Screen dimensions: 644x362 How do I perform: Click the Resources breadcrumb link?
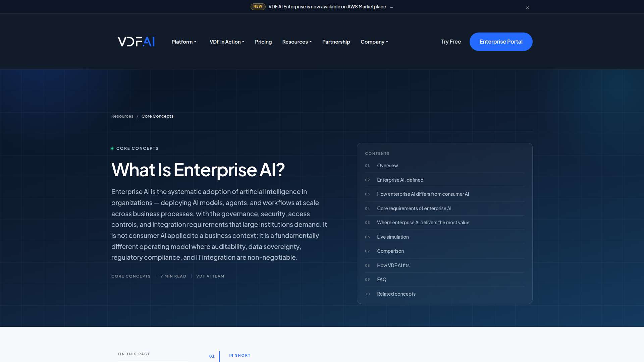pyautogui.click(x=122, y=116)
